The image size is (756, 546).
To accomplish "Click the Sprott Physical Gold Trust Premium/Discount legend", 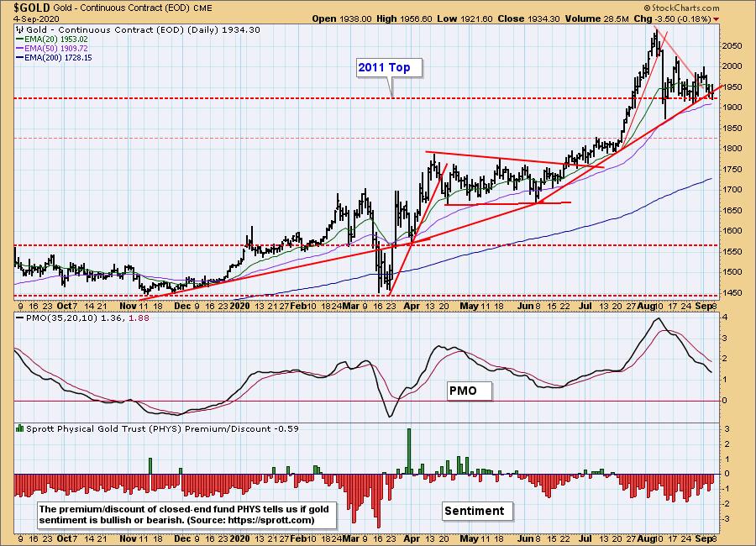I will (x=162, y=428).
